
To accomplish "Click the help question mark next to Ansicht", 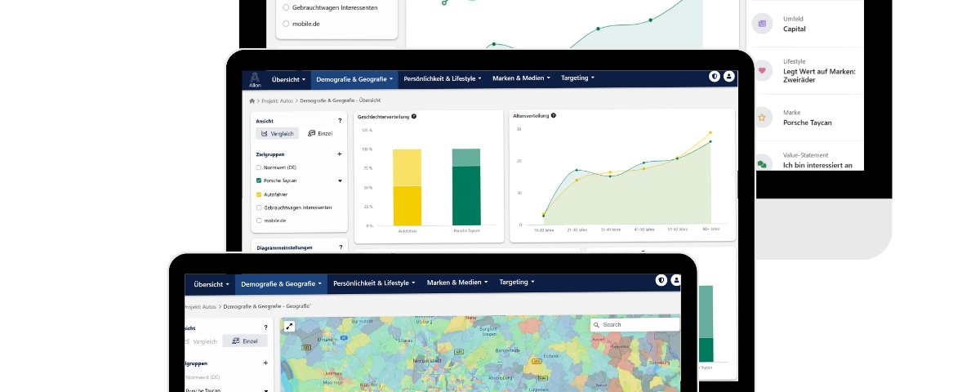I will (340, 121).
